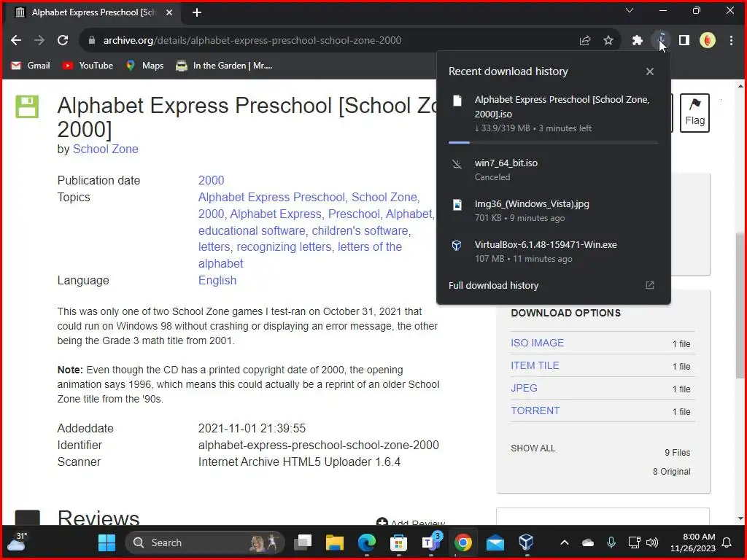Reload the archive.org page
The height and width of the screenshot is (560, 747).
tap(63, 41)
